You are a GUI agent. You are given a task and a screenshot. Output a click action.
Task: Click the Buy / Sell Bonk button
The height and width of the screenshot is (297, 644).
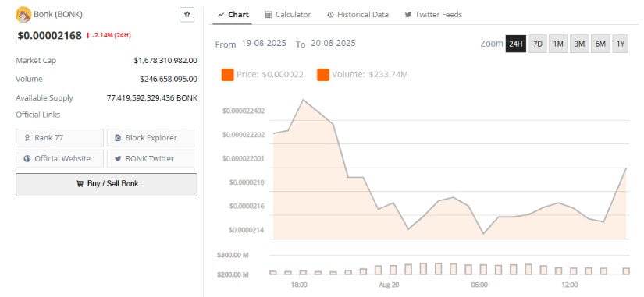[106, 184]
